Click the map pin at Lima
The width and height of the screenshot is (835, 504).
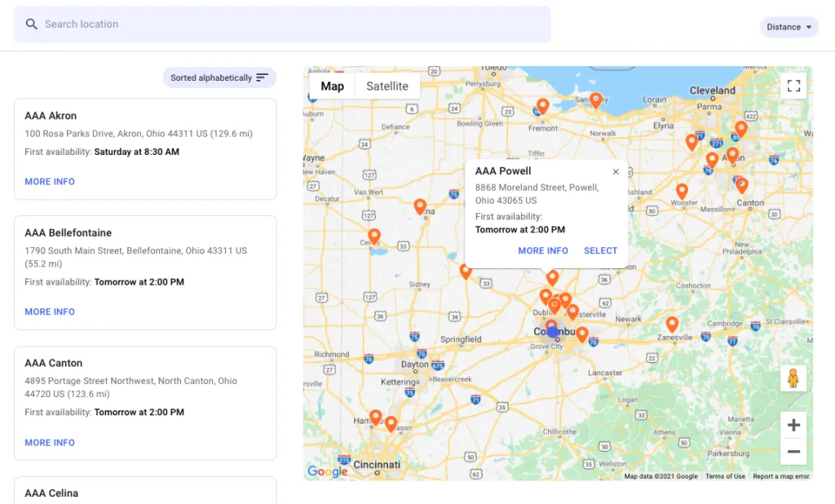tap(420, 206)
